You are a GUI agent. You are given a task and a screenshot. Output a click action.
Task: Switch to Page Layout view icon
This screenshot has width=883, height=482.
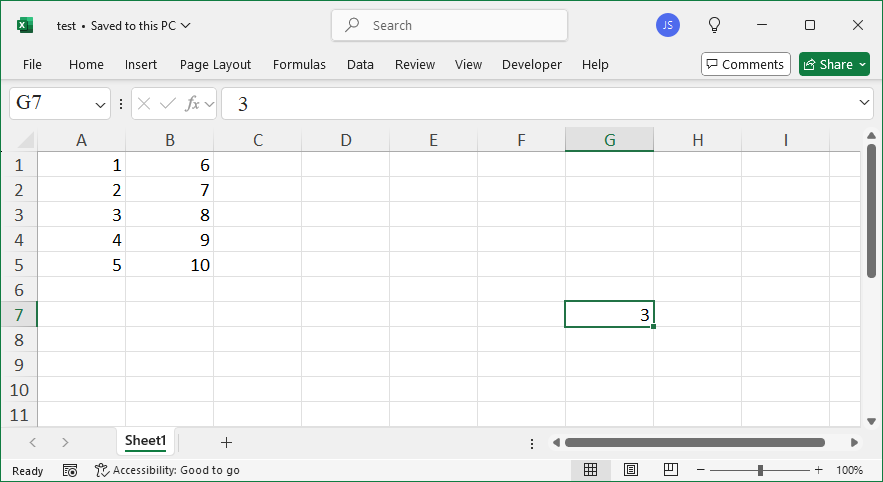click(x=631, y=470)
